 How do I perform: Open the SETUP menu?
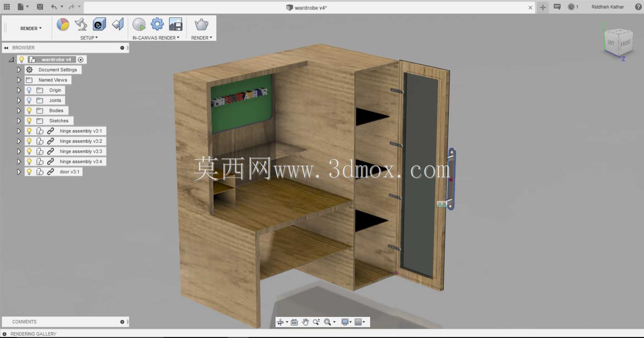pos(89,38)
